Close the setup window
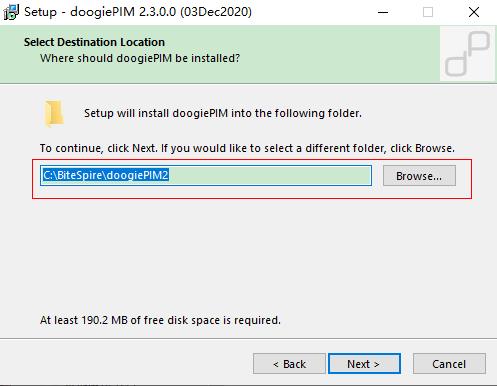 (x=474, y=12)
